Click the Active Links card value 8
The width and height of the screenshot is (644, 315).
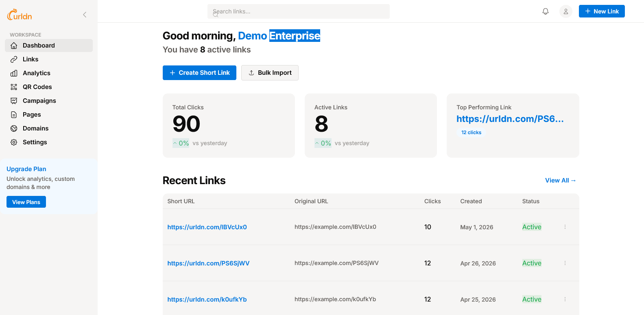pos(321,124)
